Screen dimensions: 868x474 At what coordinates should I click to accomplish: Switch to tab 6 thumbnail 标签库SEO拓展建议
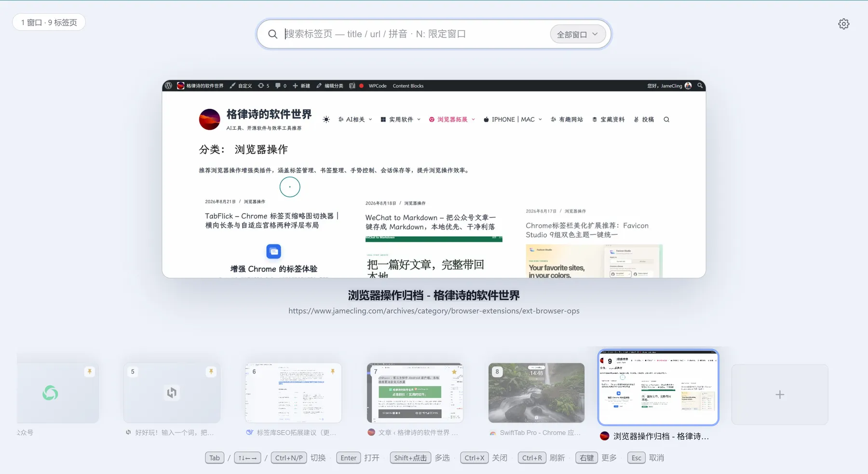tap(293, 393)
